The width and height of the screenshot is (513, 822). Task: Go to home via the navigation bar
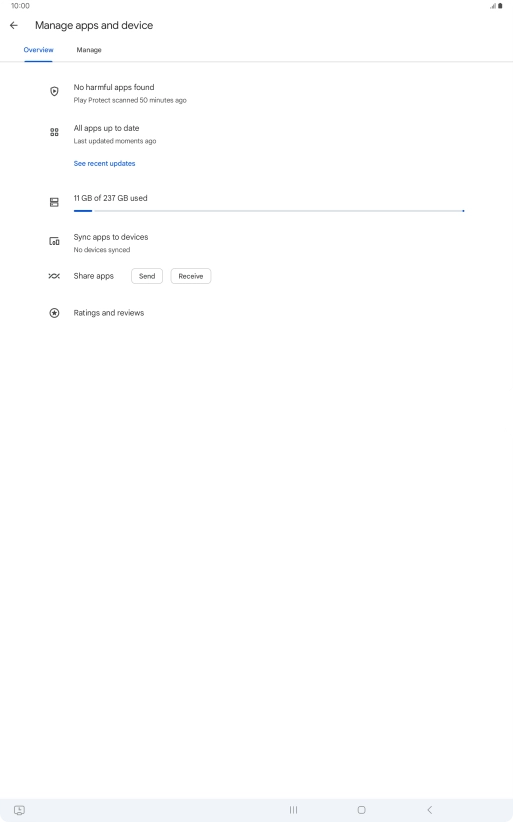click(361, 810)
